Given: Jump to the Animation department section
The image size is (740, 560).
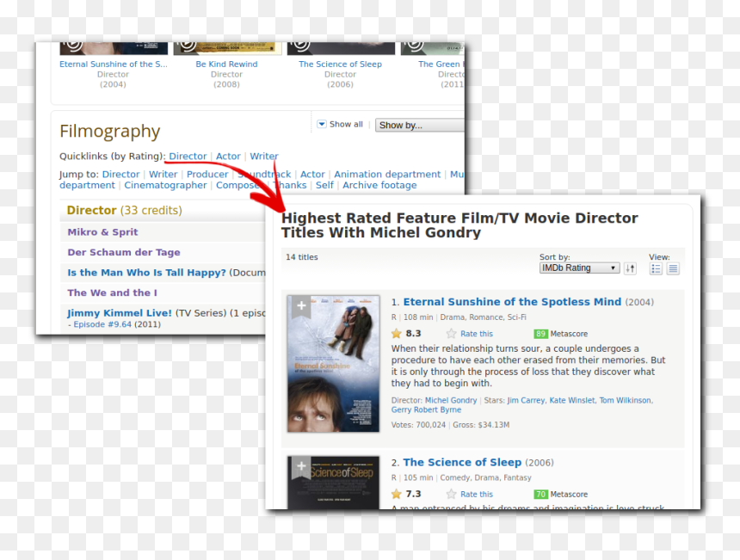Looking at the screenshot, I should 387,174.
